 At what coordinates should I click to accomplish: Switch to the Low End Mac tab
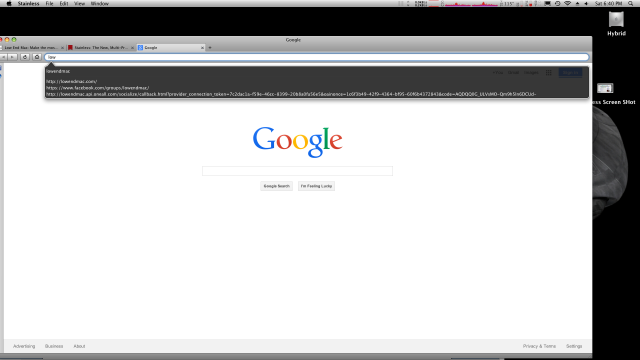coord(32,48)
